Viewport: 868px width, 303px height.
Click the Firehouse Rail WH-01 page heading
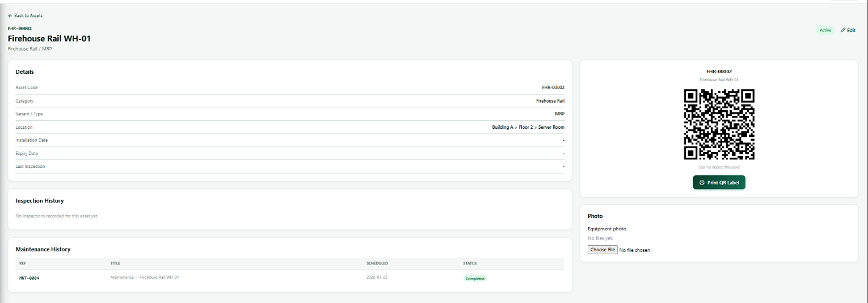point(49,39)
